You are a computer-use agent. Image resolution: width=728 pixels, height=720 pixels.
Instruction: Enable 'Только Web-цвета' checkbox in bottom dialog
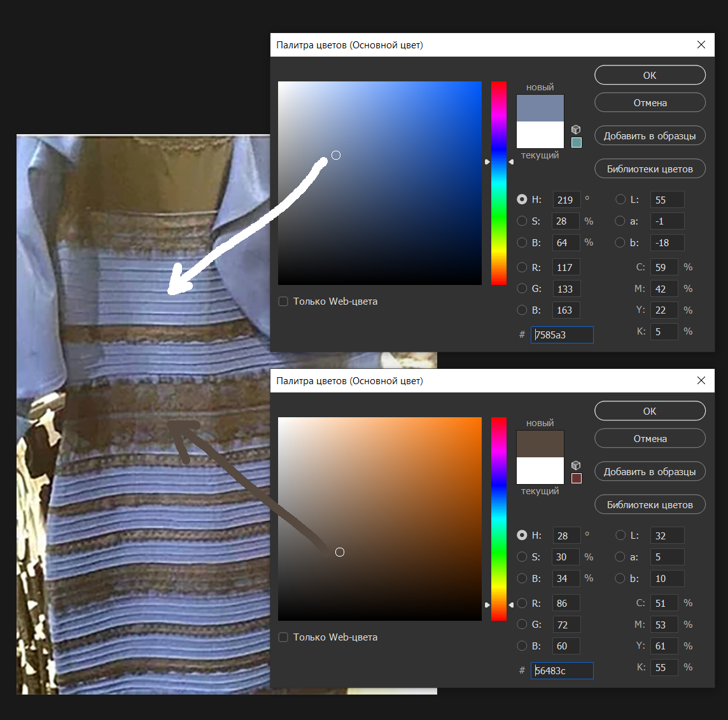tap(283, 637)
